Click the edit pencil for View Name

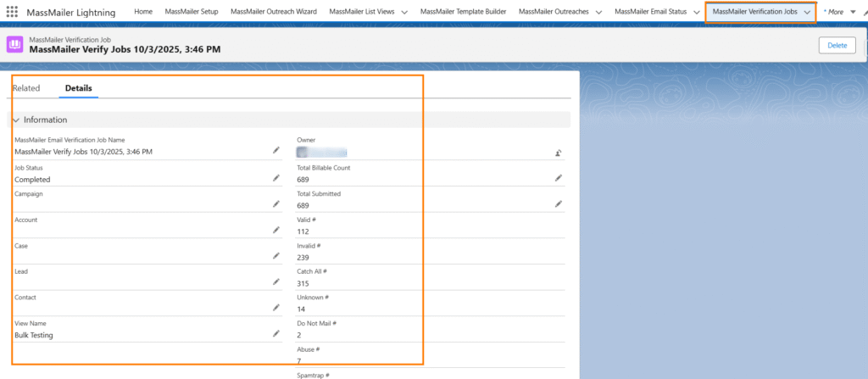[275, 333]
